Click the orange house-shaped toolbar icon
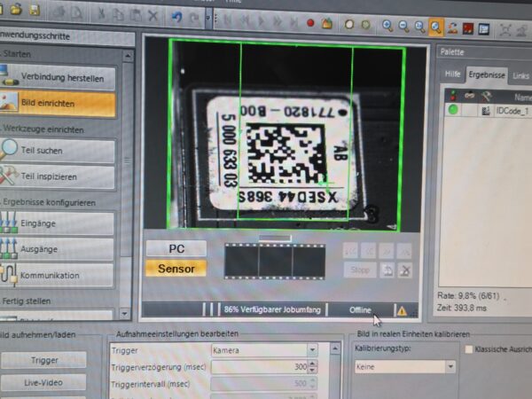Image resolution: width=532 pixels, height=399 pixels. pyautogui.click(x=327, y=23)
